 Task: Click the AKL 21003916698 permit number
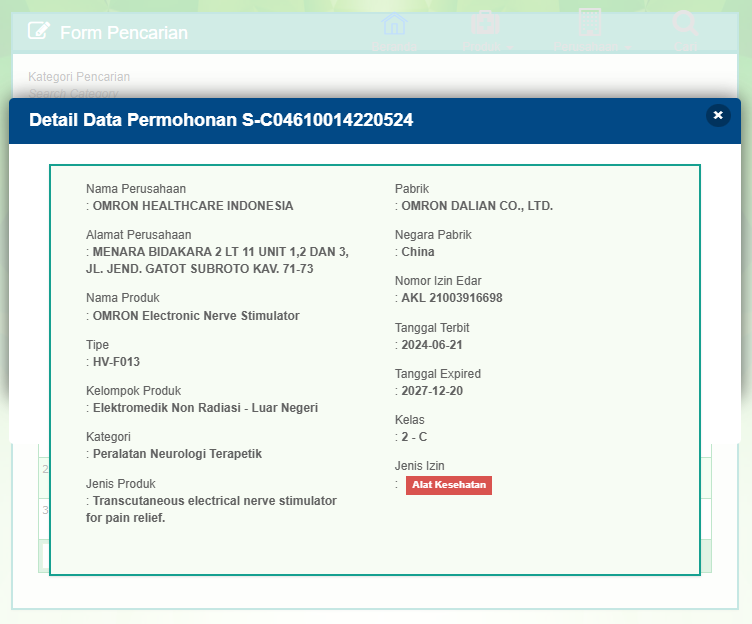pyautogui.click(x=452, y=298)
